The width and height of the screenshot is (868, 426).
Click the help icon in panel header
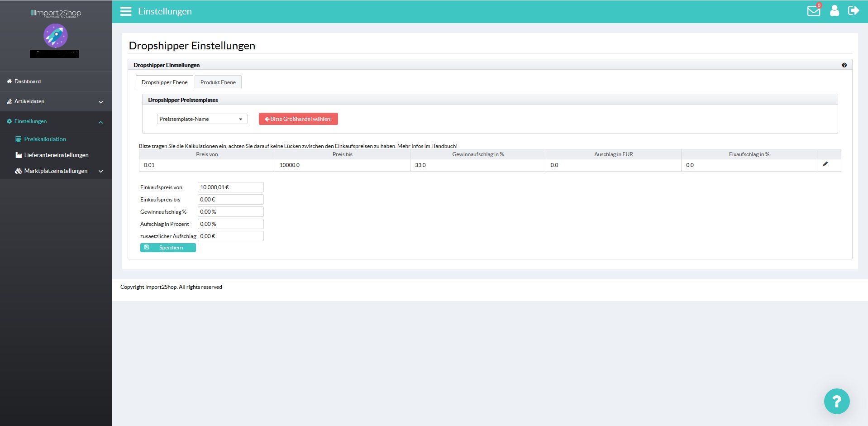844,65
